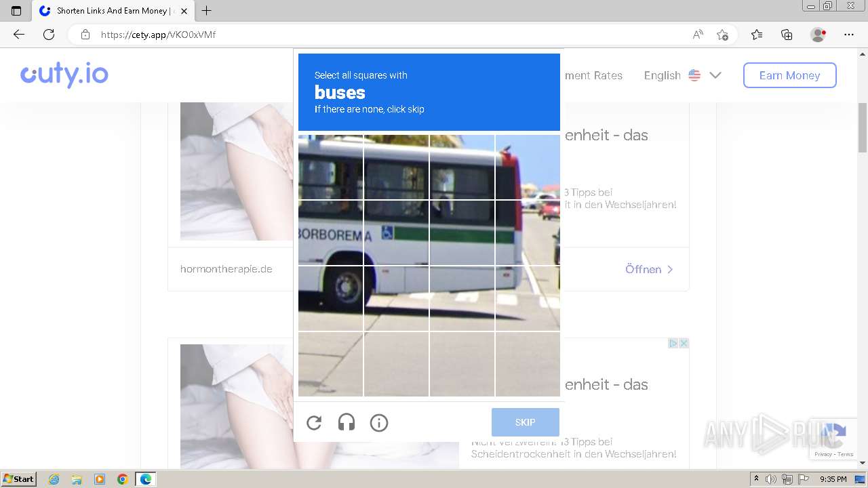Click the page vertical scrollbar
This screenshot has height=488, width=868.
[x=863, y=127]
